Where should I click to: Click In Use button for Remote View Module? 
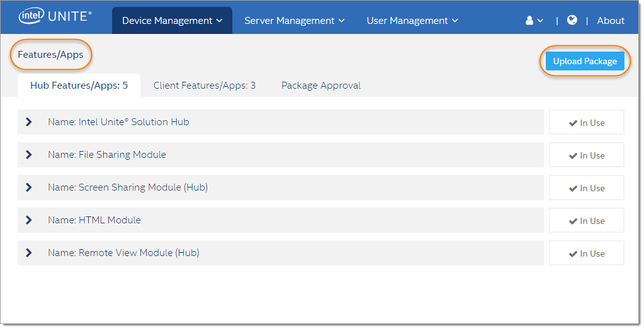(x=587, y=253)
